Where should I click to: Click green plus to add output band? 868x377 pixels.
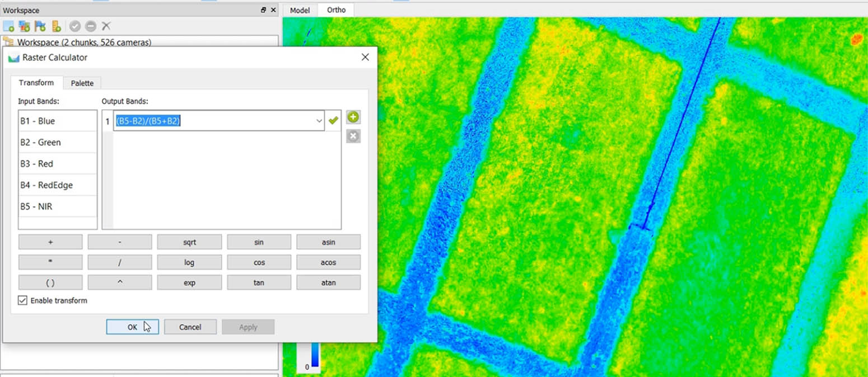(x=353, y=117)
